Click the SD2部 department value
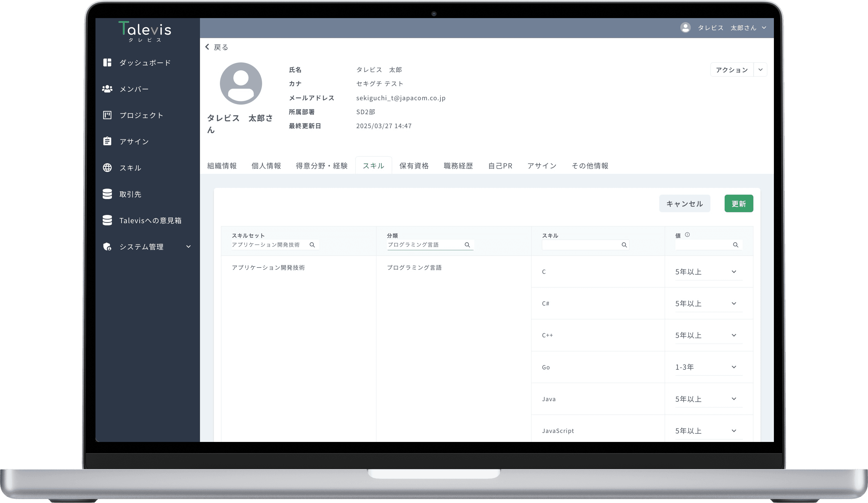This screenshot has width=868, height=503. [365, 112]
